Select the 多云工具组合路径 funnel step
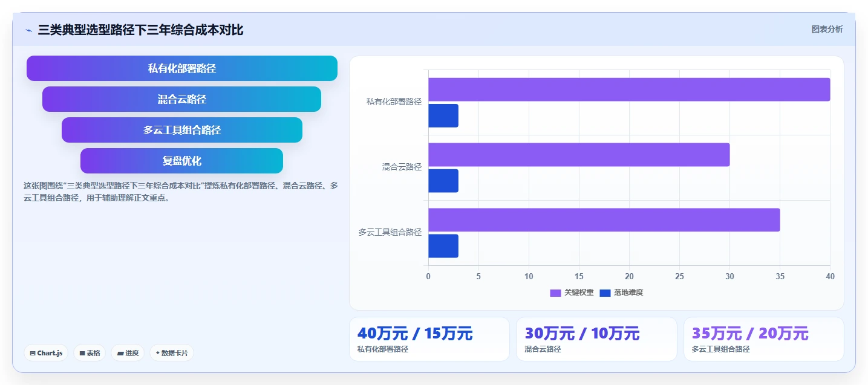 coord(182,130)
